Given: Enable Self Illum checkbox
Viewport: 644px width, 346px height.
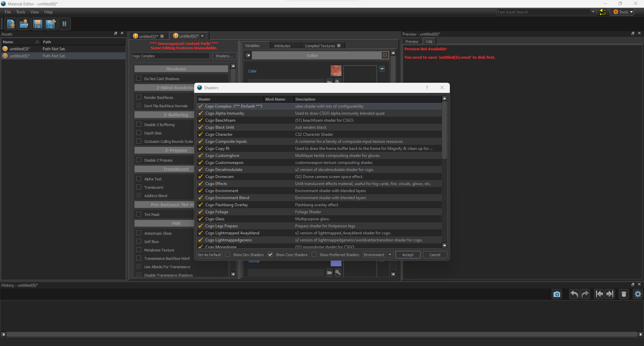Looking at the screenshot, I should 139,241.
